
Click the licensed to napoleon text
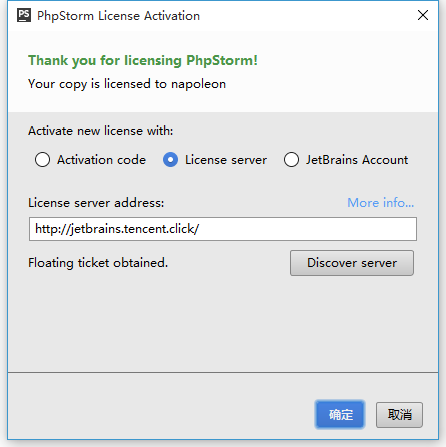pos(127,84)
